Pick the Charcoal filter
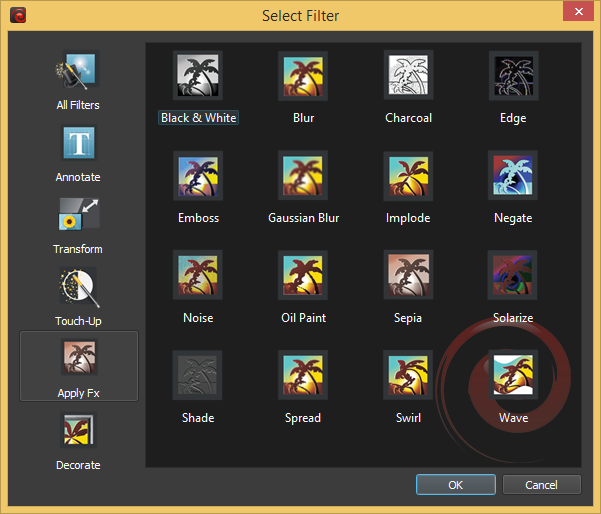The image size is (601, 514). (x=408, y=76)
